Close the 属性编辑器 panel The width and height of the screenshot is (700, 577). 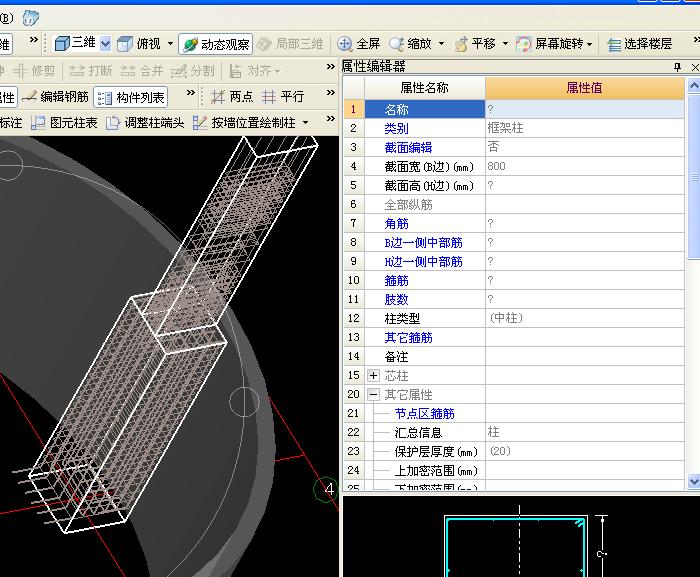coord(695,67)
